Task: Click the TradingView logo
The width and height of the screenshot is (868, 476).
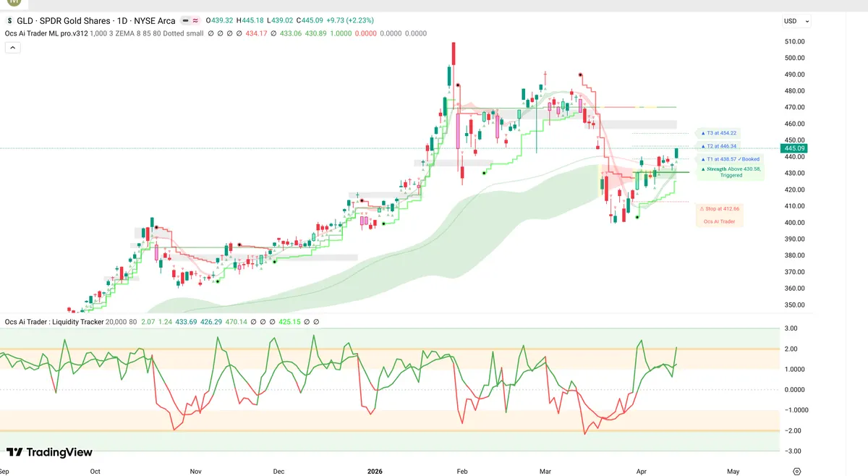Action: (50, 452)
